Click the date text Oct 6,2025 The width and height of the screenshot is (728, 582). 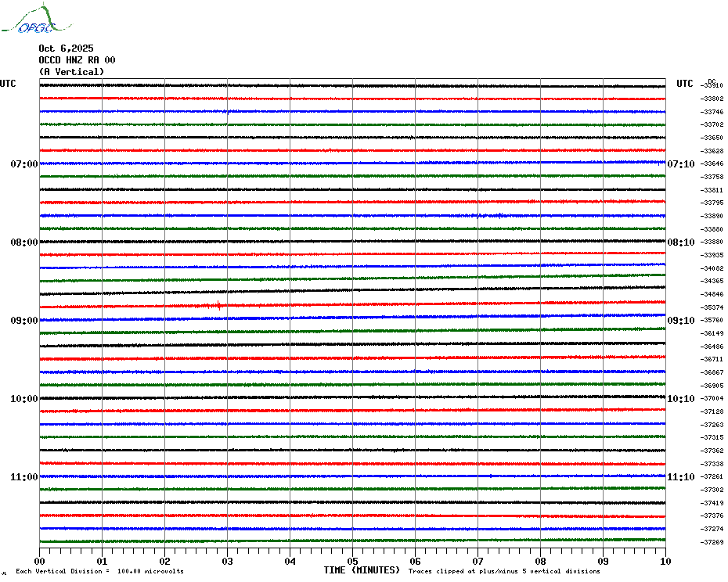[x=66, y=48]
